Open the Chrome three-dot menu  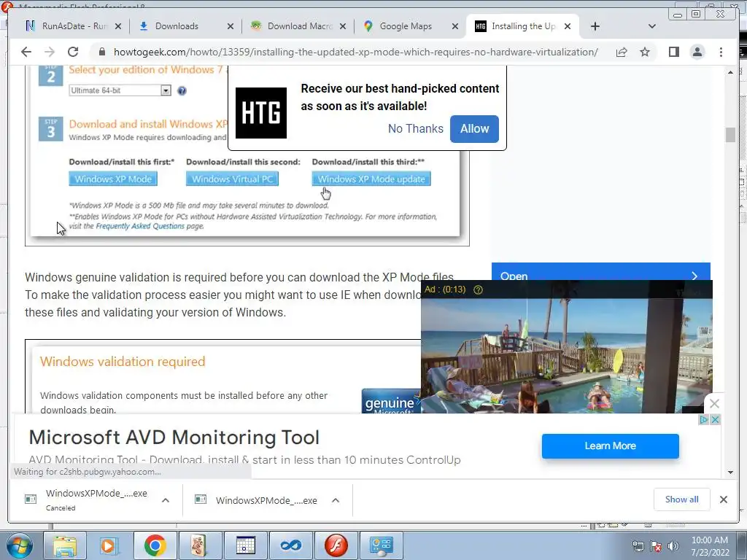click(721, 52)
